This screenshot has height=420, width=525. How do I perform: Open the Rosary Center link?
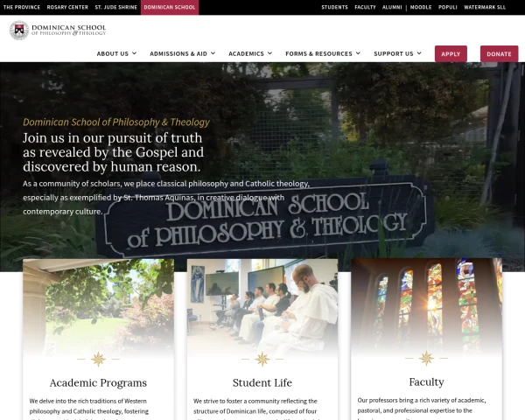(x=67, y=7)
